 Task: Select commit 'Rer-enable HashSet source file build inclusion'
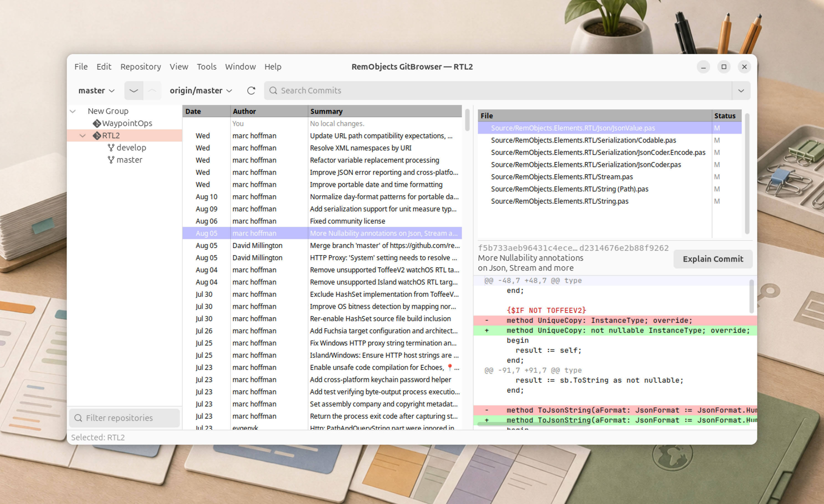click(x=322, y=319)
